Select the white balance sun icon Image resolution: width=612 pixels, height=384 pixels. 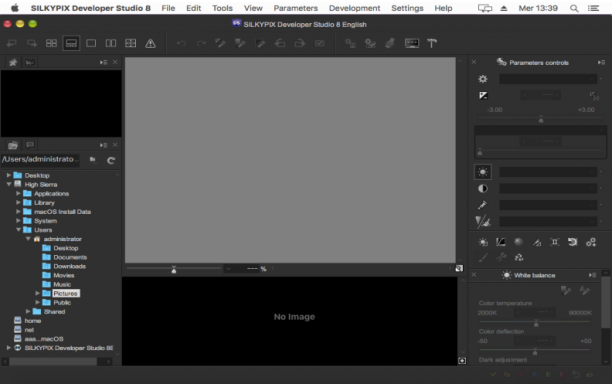tap(483, 172)
